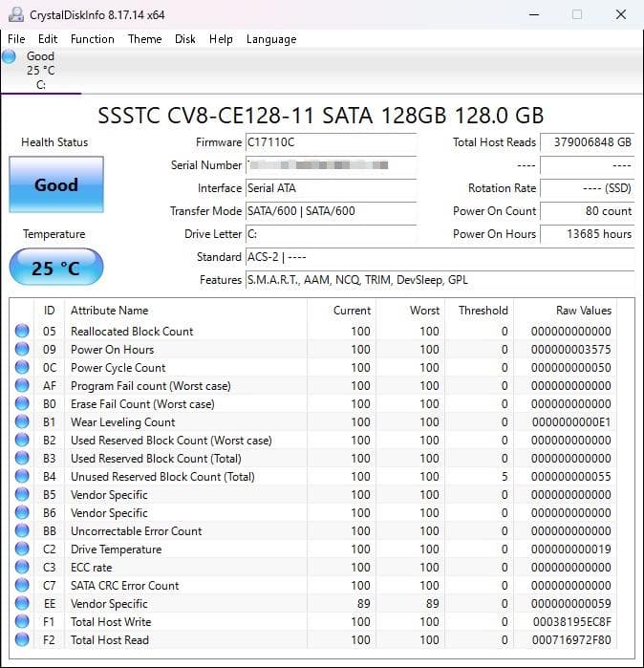Click the Power On Hours value 13685 hours
The image size is (644, 668).
tap(588, 234)
